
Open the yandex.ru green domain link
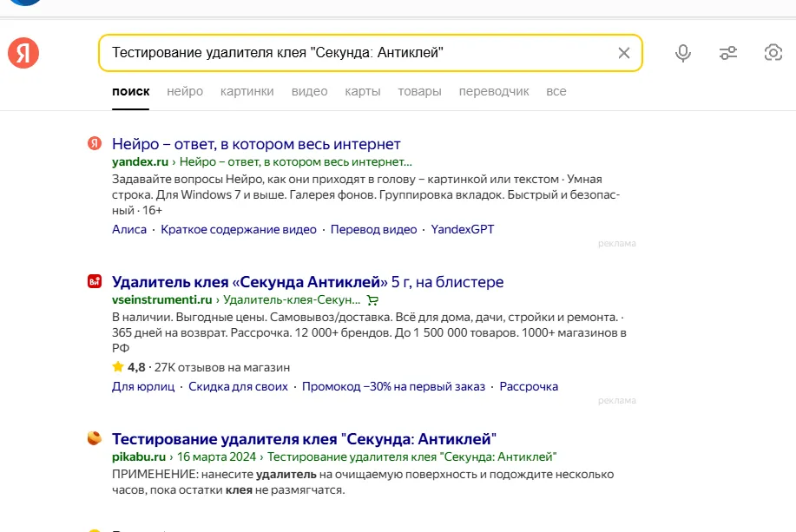140,162
